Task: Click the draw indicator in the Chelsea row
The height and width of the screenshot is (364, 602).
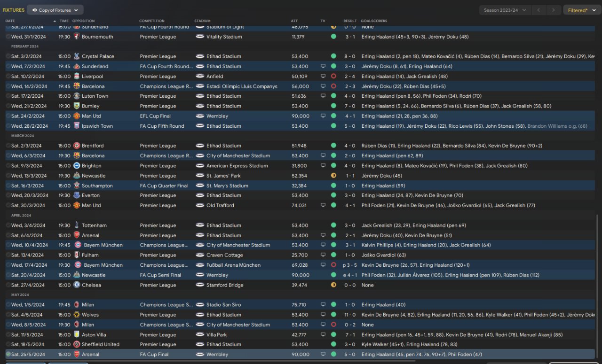Action: [x=333, y=285]
